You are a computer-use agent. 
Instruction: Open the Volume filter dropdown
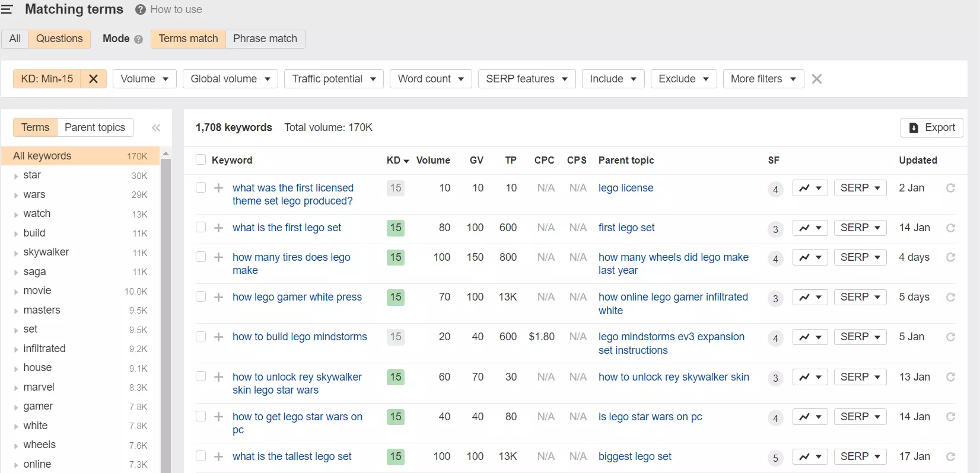(x=144, y=79)
